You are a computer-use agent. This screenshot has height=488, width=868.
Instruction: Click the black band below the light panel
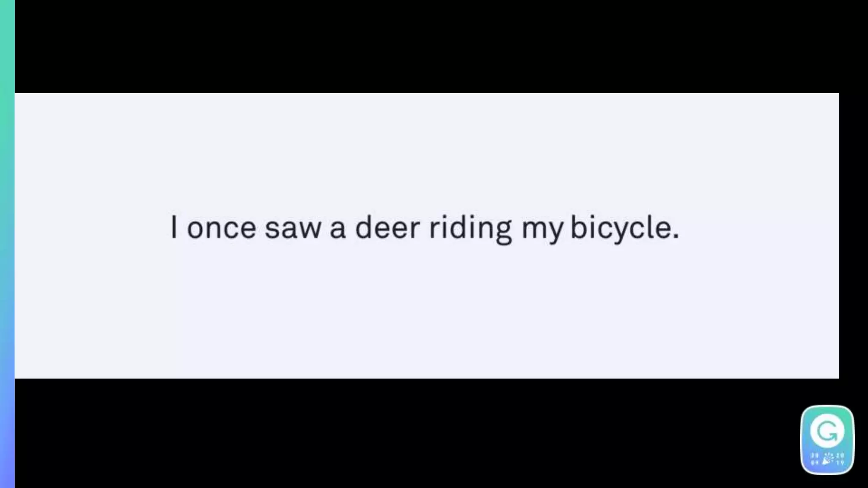pyautogui.click(x=407, y=433)
